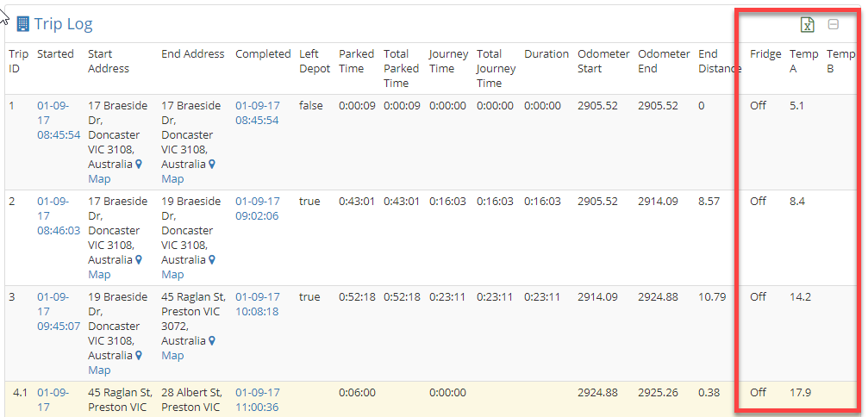Click the Trip Log grid icon
868x417 pixels.
click(22, 24)
